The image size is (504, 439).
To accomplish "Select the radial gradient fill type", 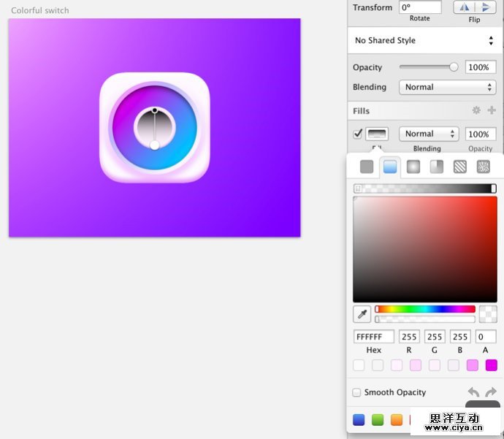I will pyautogui.click(x=413, y=167).
